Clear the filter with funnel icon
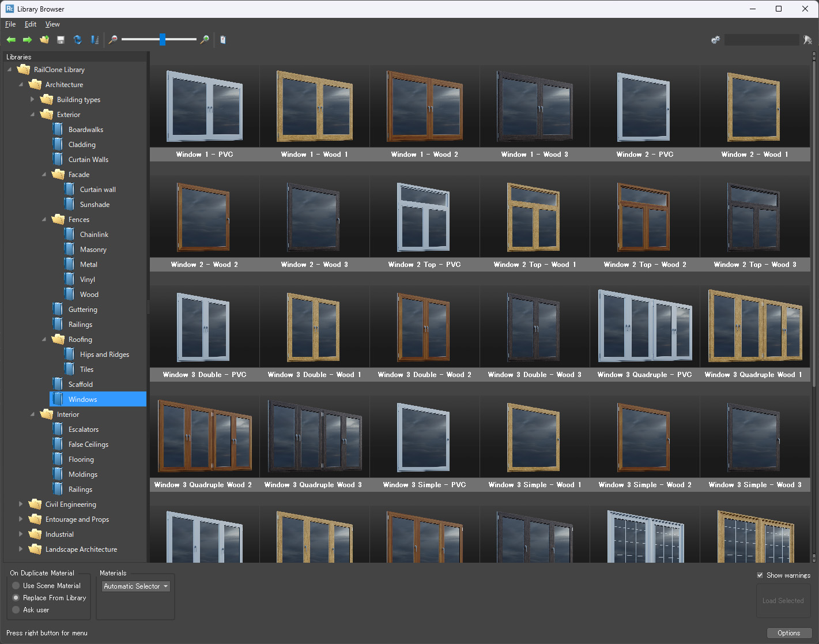 click(807, 40)
